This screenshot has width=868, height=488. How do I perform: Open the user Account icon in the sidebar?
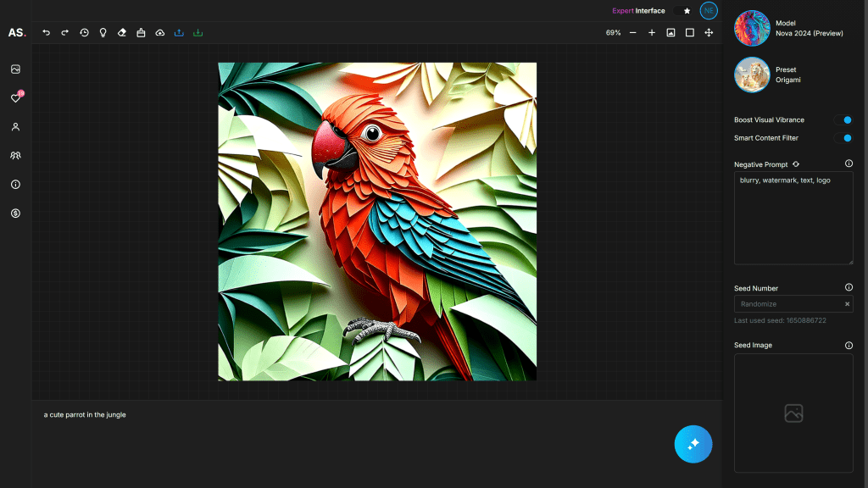15,126
